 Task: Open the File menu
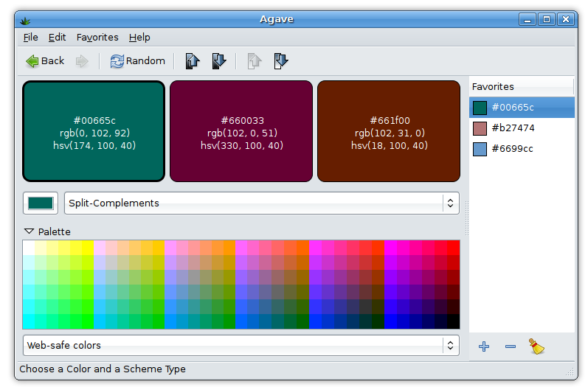[31, 38]
